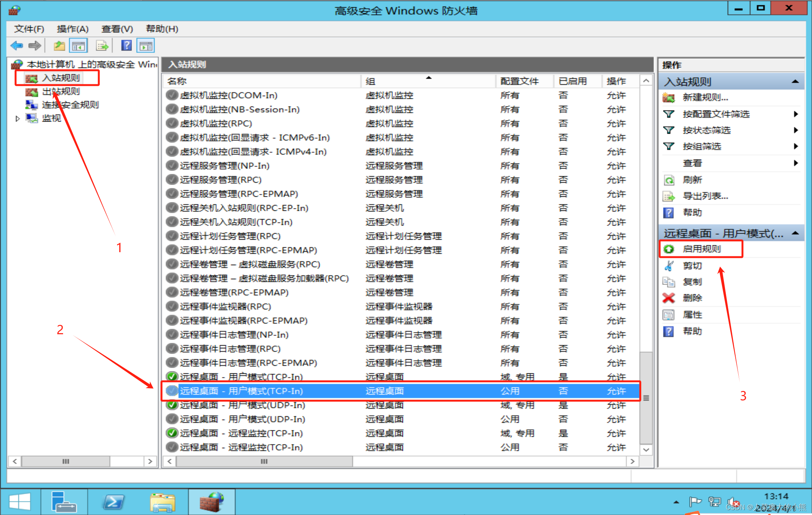The width and height of the screenshot is (812, 515).
Task: Click the export icon beside 导出列表
Action: pyautogui.click(x=669, y=196)
